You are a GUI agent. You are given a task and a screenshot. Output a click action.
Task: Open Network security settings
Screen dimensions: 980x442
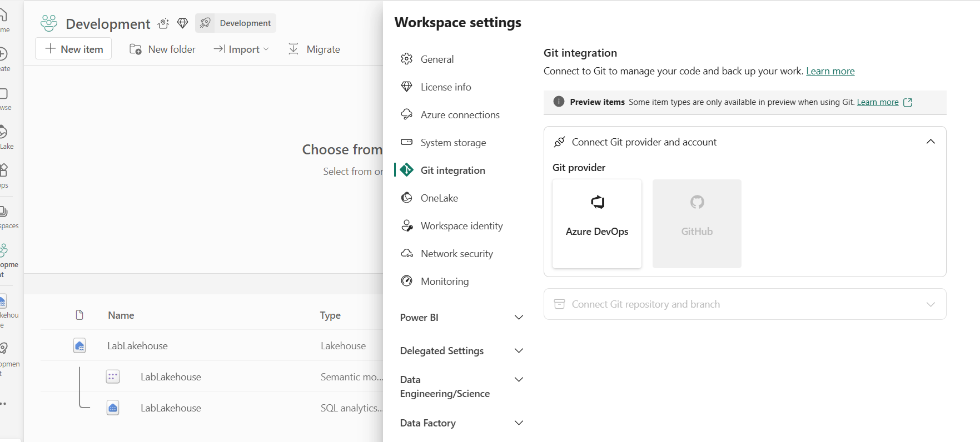(457, 254)
